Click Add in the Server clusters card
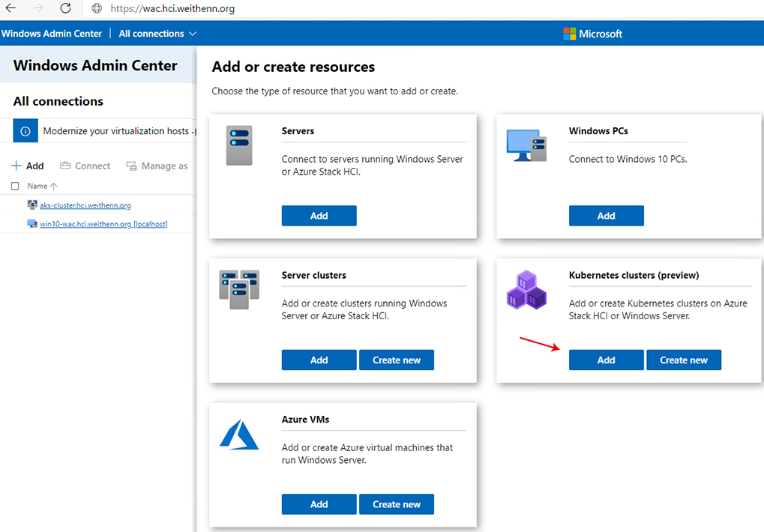This screenshot has height=532, width=764. click(319, 360)
